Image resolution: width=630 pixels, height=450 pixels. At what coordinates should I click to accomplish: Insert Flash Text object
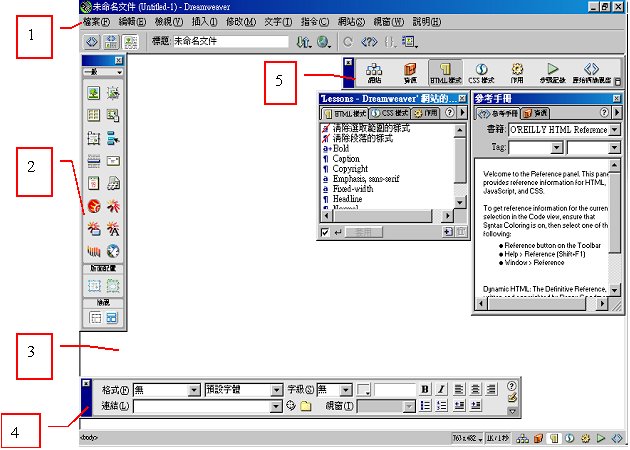pos(113,229)
